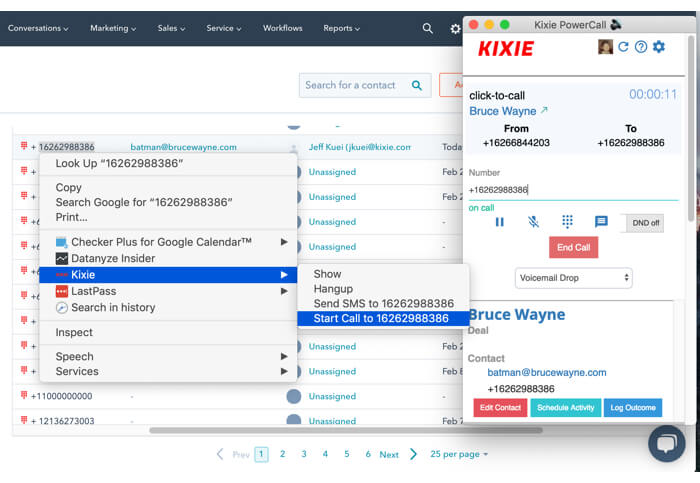700x483 pixels.
Task: Click Log Outcome button
Action: tap(633, 408)
